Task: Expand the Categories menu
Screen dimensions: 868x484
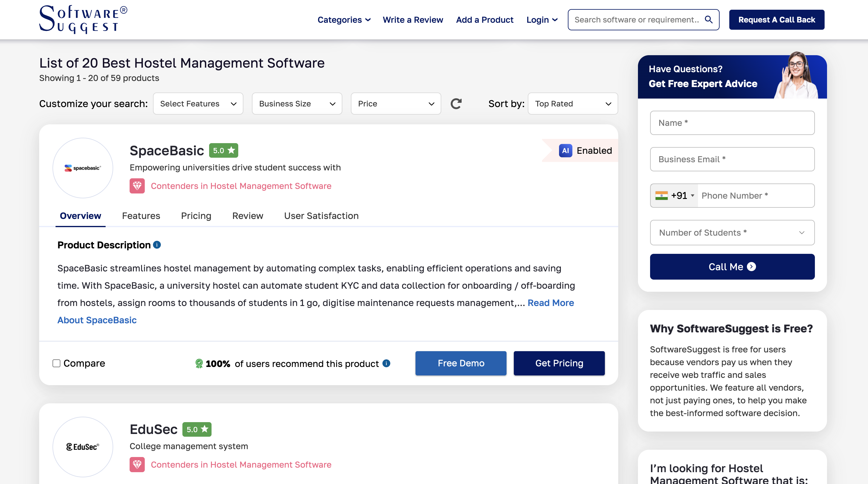Action: coord(344,19)
